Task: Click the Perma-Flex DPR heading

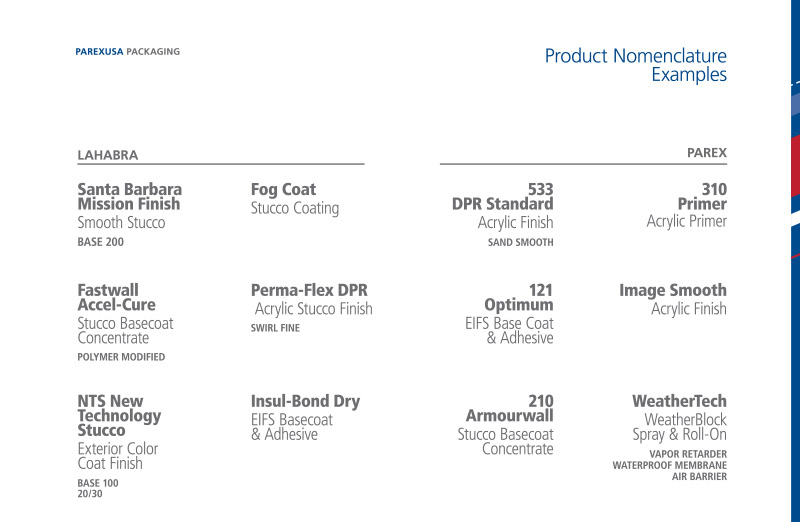Action: point(309,290)
